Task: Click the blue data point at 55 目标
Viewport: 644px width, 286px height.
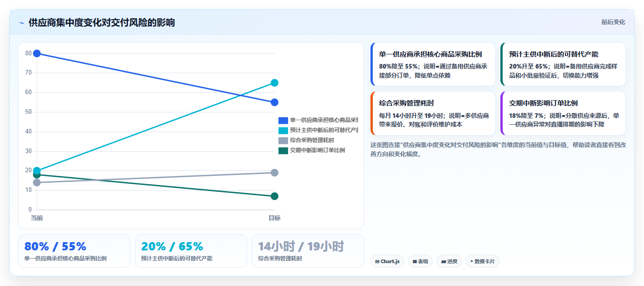Action: tap(274, 102)
